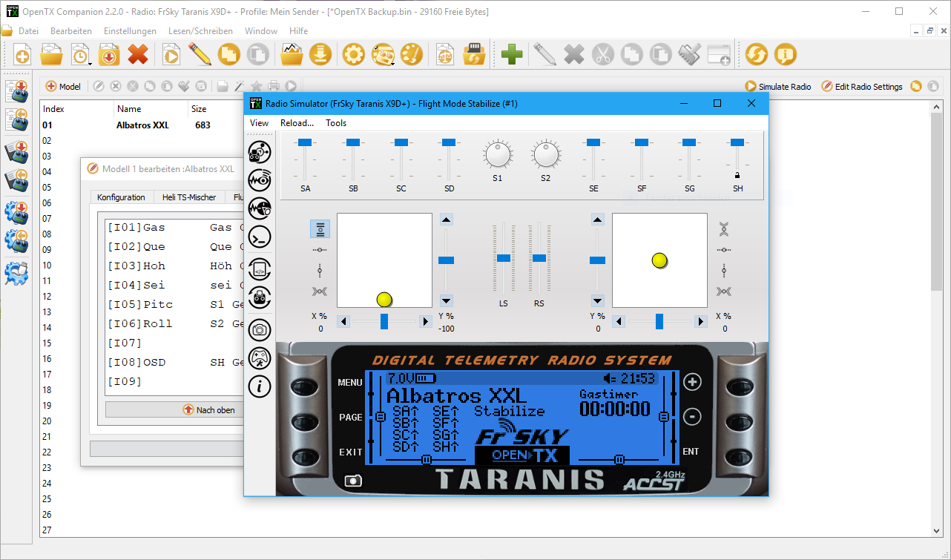Open the telemetry simulator eye icon
This screenshot has height=560, width=951.
260,179
